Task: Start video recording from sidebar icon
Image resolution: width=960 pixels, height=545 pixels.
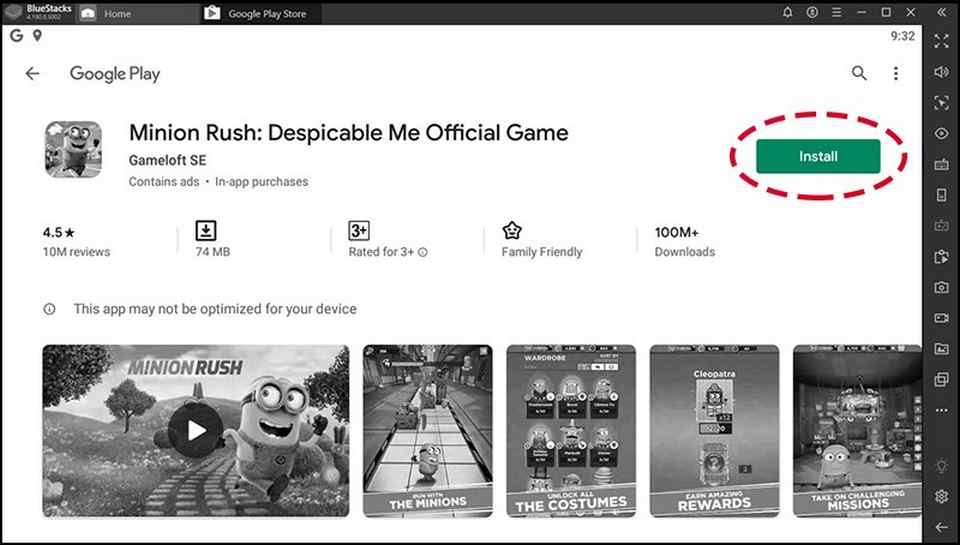Action: coord(942,318)
